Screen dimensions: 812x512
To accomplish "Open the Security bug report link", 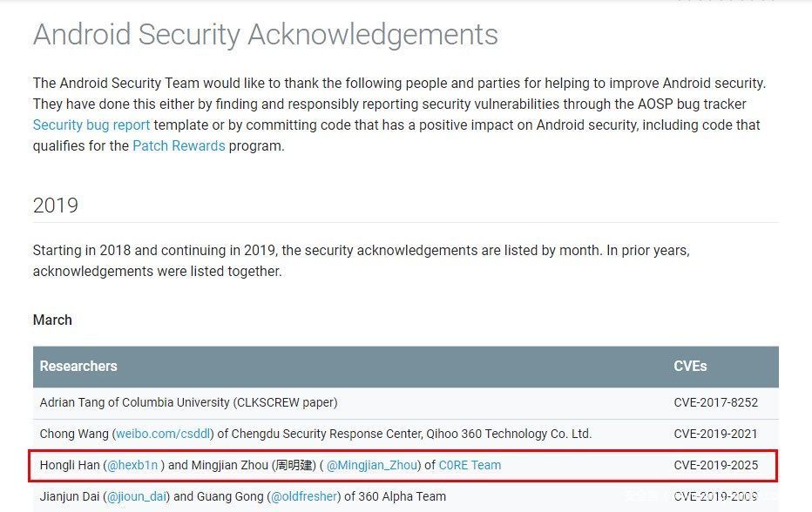I will click(91, 125).
